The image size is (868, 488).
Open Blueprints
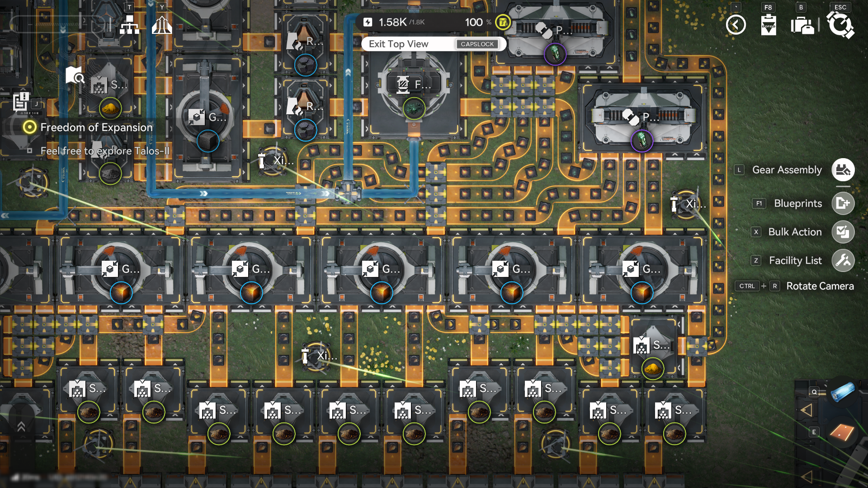tap(843, 203)
